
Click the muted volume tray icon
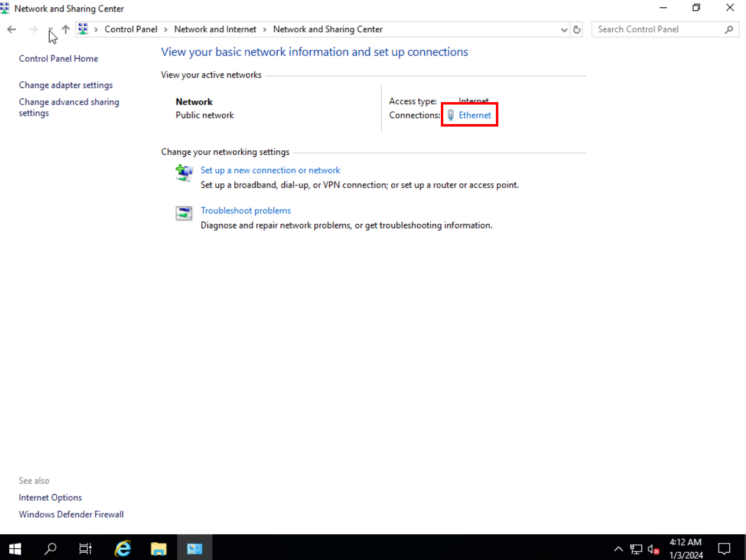(653, 549)
